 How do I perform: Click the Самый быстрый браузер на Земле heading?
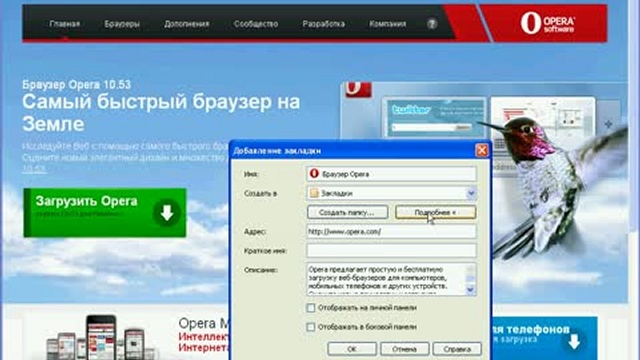pyautogui.click(x=161, y=113)
